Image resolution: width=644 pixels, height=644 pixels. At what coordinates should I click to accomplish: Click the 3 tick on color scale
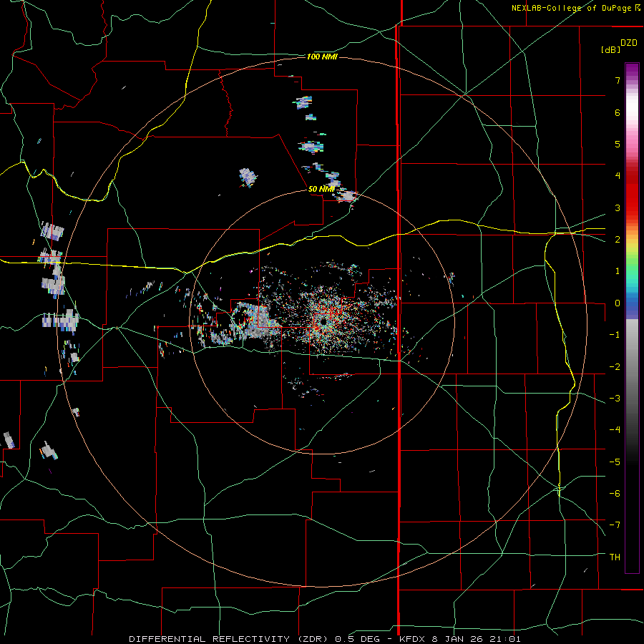618,208
